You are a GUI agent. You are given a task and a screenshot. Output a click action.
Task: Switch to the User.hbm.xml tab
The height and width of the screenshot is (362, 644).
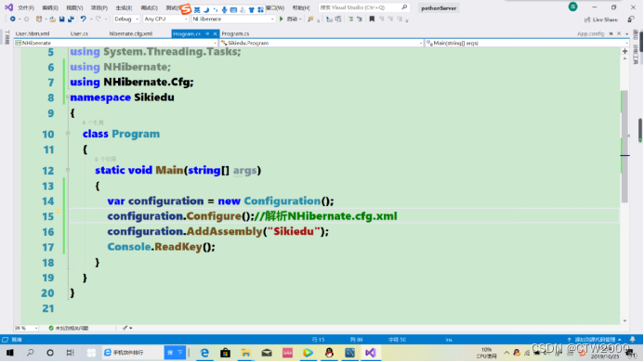click(x=33, y=33)
